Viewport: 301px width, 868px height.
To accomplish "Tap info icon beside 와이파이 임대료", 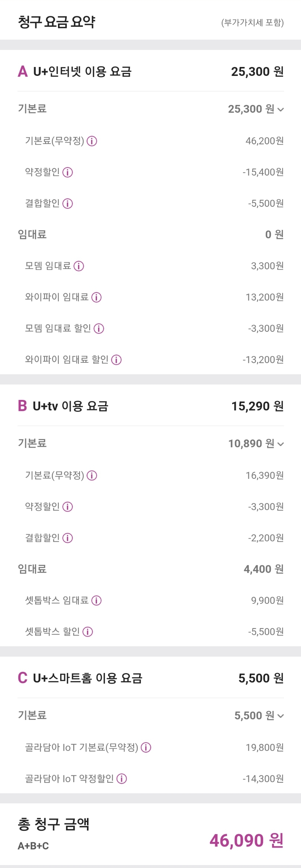I will coord(96,297).
